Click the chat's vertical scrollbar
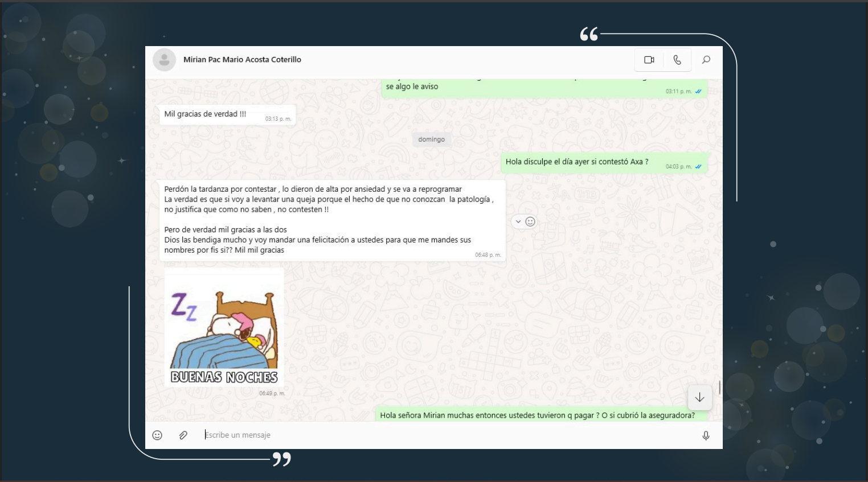 [x=720, y=387]
